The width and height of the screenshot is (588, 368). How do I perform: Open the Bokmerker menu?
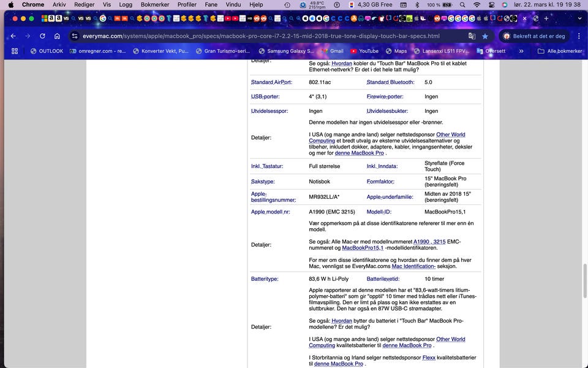click(155, 4)
